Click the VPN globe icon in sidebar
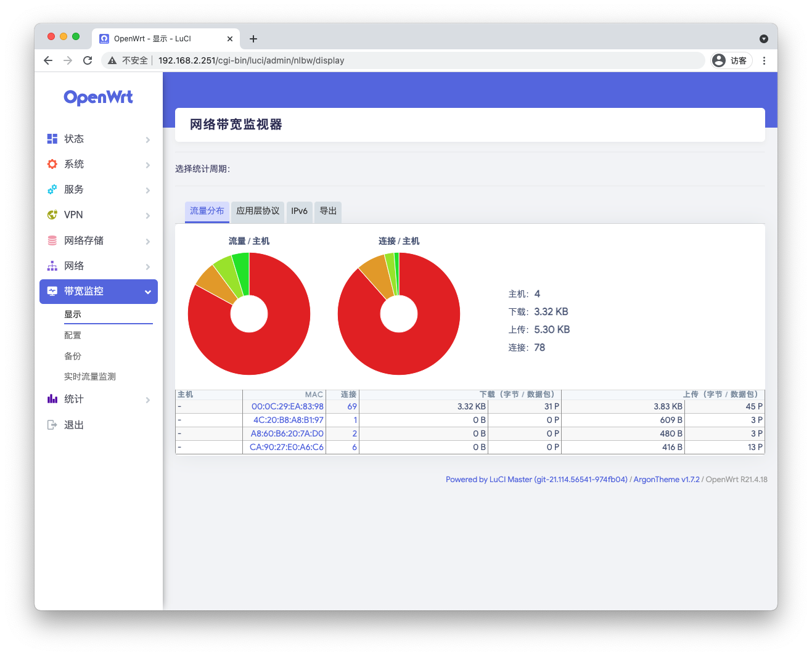 click(52, 215)
